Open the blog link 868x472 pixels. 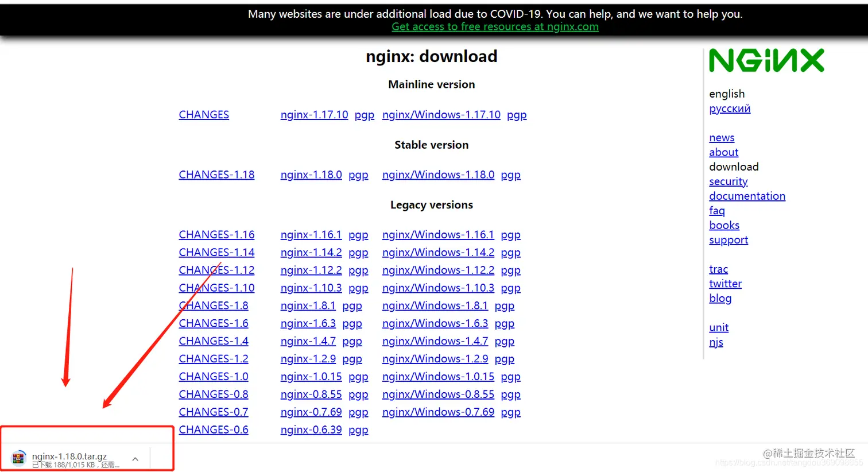(x=720, y=299)
